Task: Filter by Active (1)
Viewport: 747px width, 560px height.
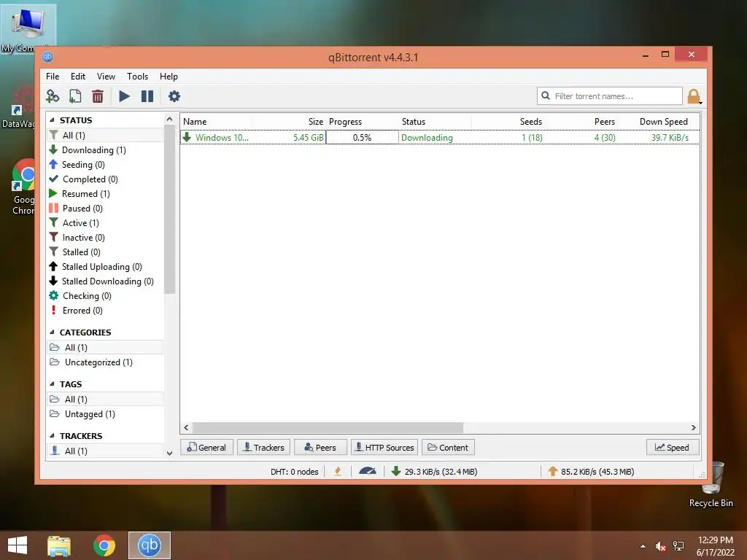Action: [x=105, y=223]
